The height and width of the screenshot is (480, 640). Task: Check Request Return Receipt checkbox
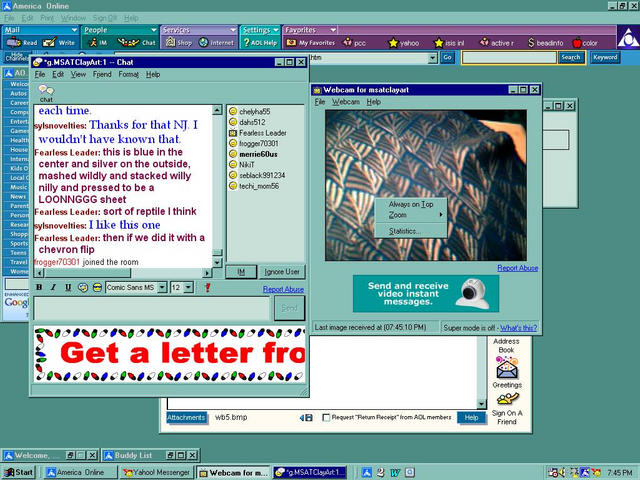pos(326,418)
